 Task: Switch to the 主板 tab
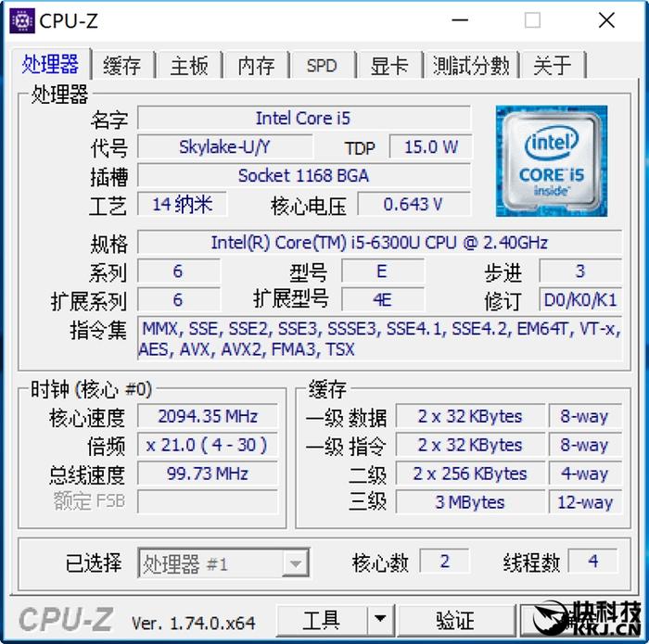point(189,66)
